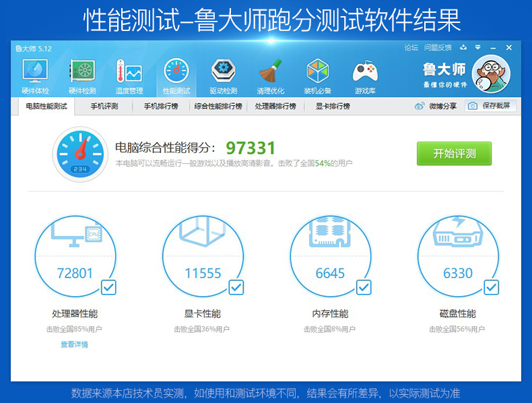Screen dimensions: 532x403
Task: Click the 磁盘性能 disk drive graphic
Action: pyautogui.click(x=458, y=232)
